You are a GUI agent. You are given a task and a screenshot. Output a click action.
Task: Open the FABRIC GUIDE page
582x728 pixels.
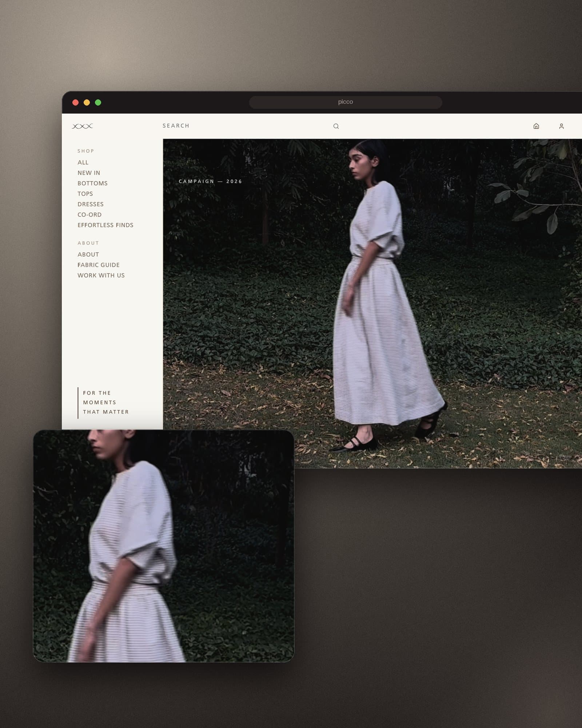99,265
